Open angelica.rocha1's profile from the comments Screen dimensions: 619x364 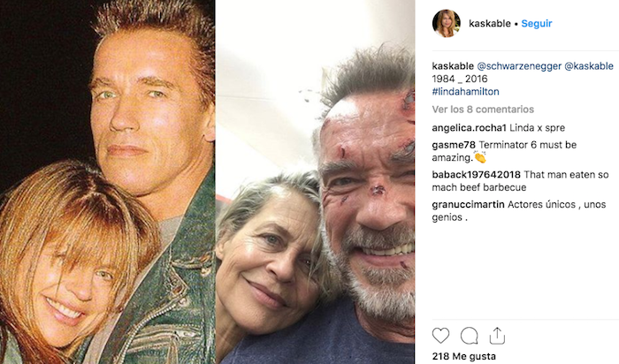[x=466, y=127]
